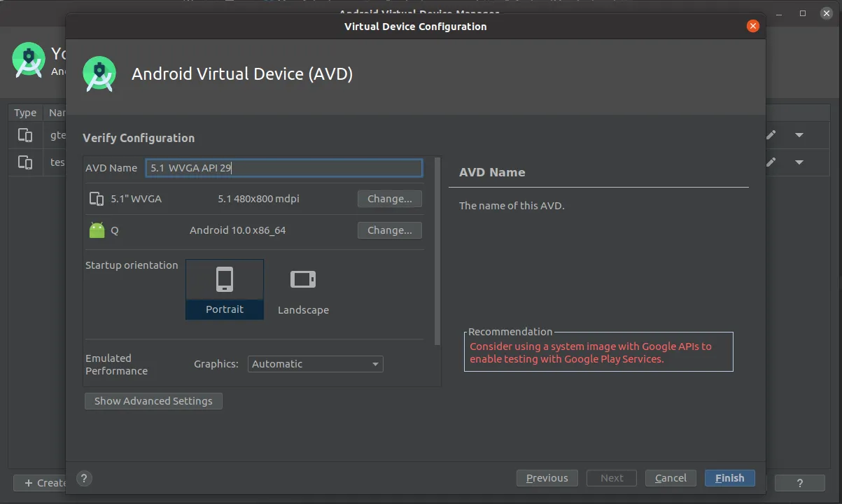Finish creating the AVD
This screenshot has width=842, height=504.
pyautogui.click(x=730, y=478)
